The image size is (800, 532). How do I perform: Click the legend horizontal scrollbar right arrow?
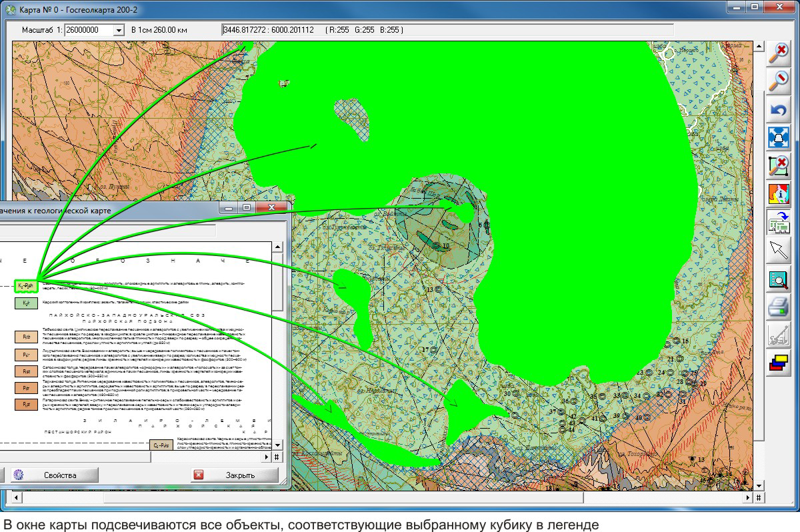(x=267, y=457)
